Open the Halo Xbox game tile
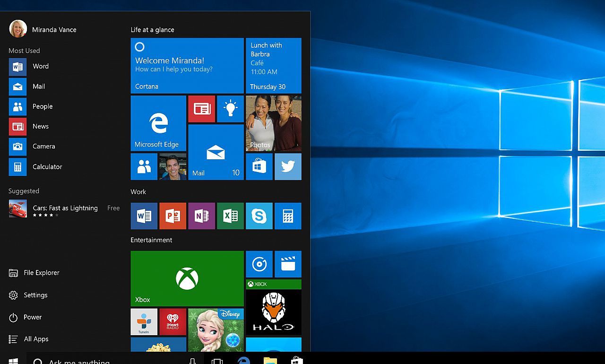 click(274, 307)
